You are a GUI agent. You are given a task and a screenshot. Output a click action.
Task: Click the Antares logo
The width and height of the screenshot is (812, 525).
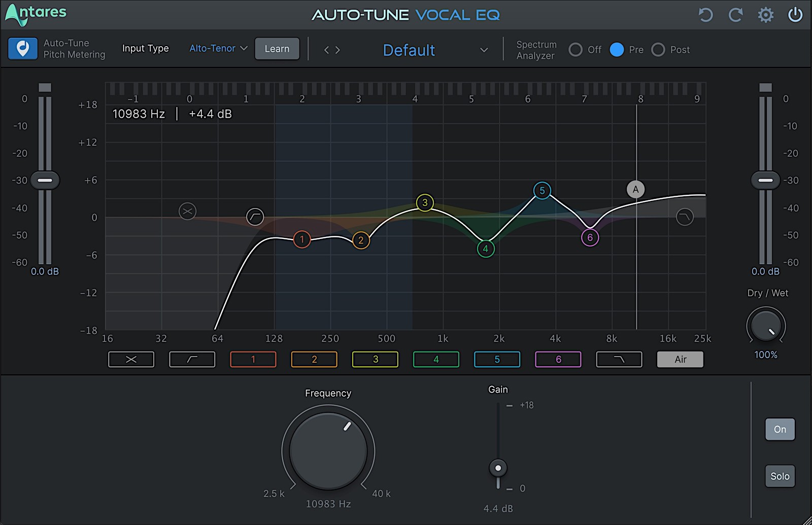[x=36, y=14]
